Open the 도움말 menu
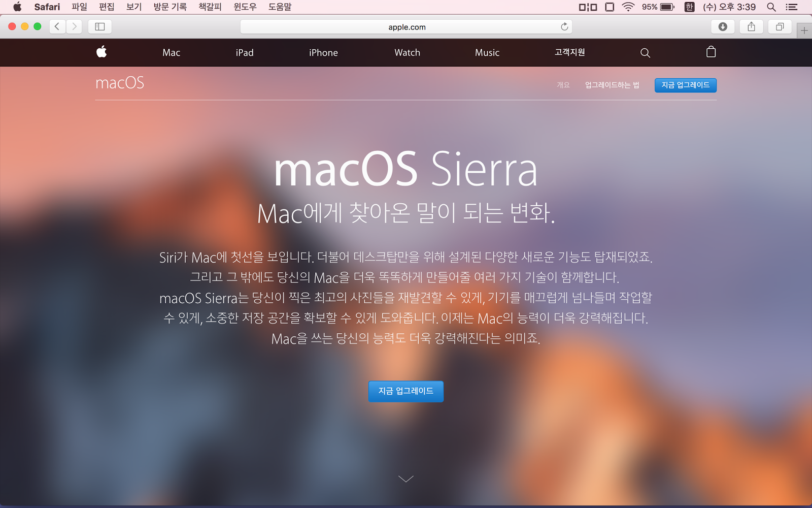 (x=280, y=7)
